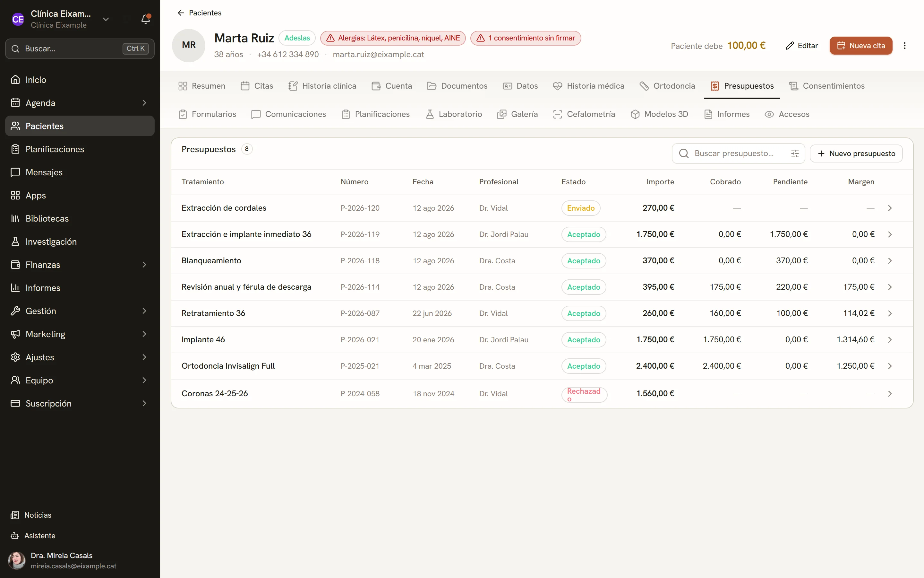Click the MR patient avatar

click(189, 45)
